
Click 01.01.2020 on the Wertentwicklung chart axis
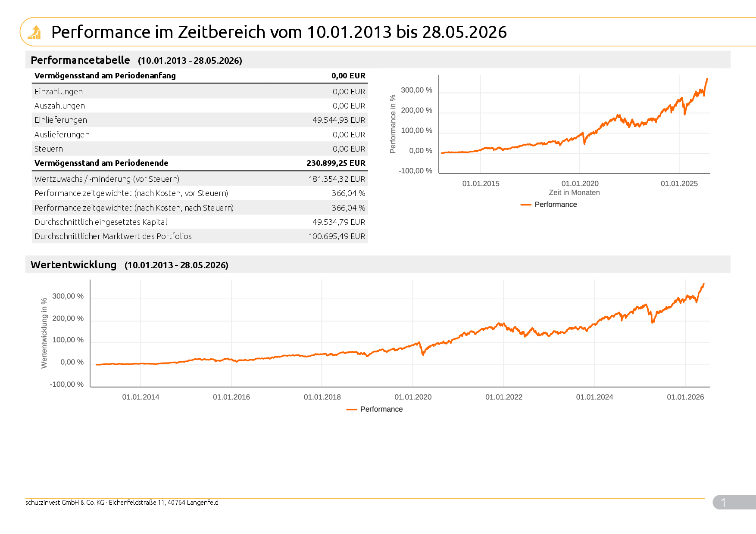pyautogui.click(x=413, y=397)
